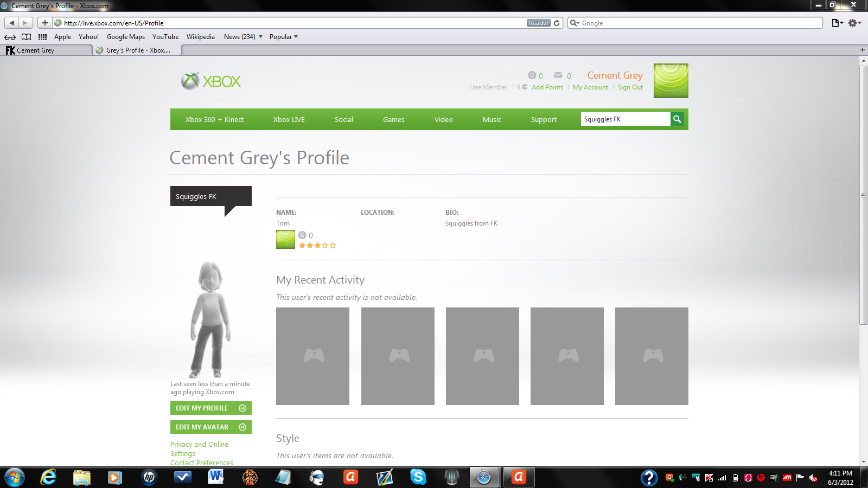Click the Xbox logo on the page

211,81
